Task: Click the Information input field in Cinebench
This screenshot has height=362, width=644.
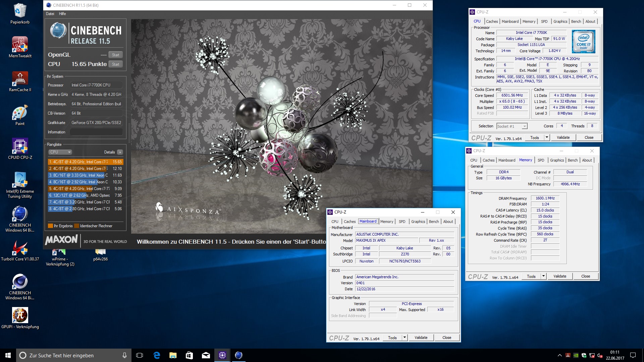Action: [x=96, y=132]
